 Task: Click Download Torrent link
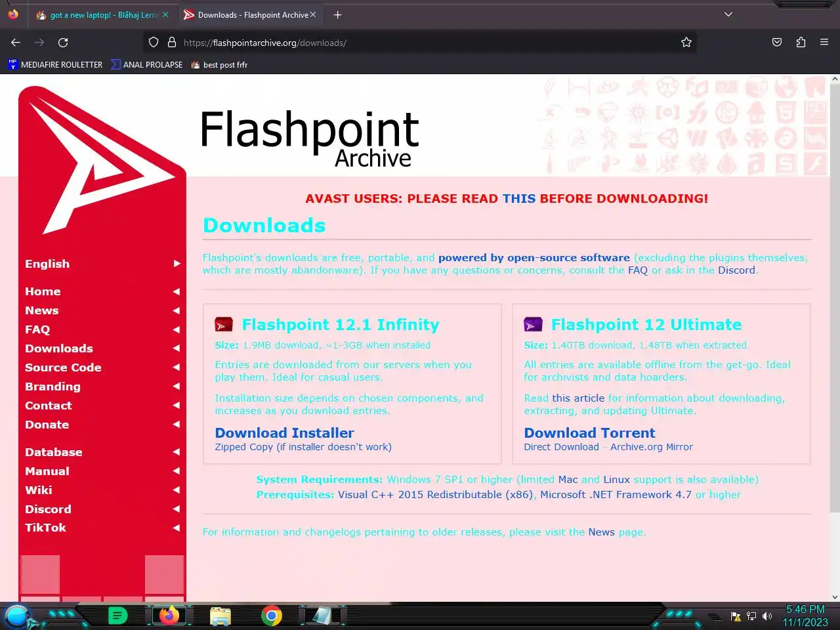(589, 433)
